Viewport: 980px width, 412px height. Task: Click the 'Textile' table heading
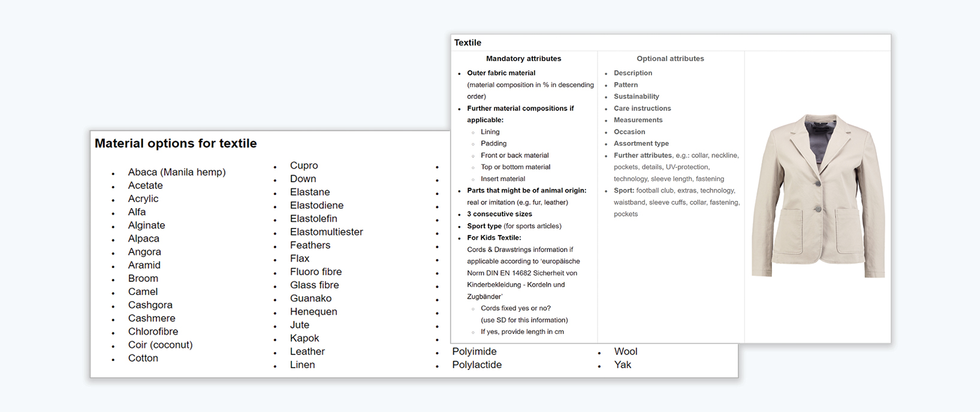[x=468, y=43]
